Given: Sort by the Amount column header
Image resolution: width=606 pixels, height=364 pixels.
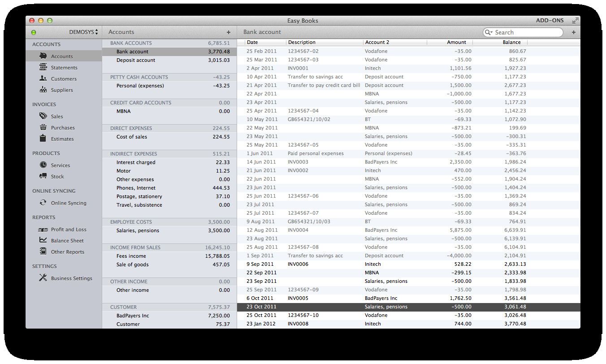Looking at the screenshot, I should pyautogui.click(x=450, y=42).
